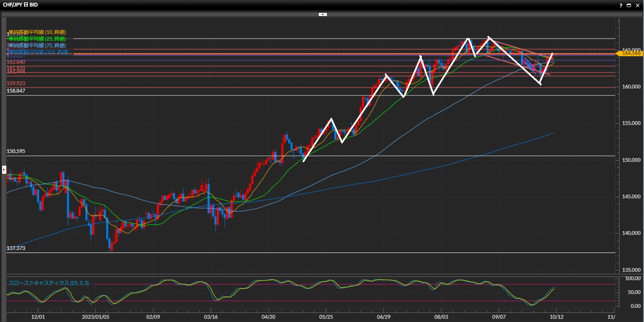Click the 単純移動平均線 (200, 終値) indicator label
The height and width of the screenshot is (322, 644).
(x=39, y=52)
